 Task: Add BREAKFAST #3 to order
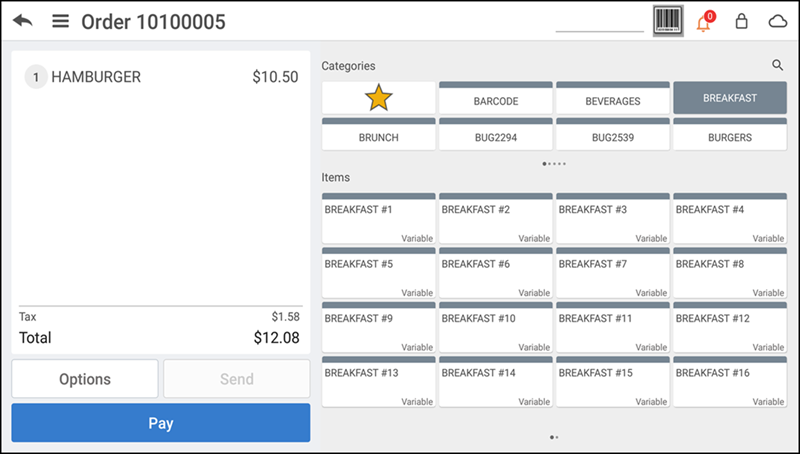click(x=613, y=218)
